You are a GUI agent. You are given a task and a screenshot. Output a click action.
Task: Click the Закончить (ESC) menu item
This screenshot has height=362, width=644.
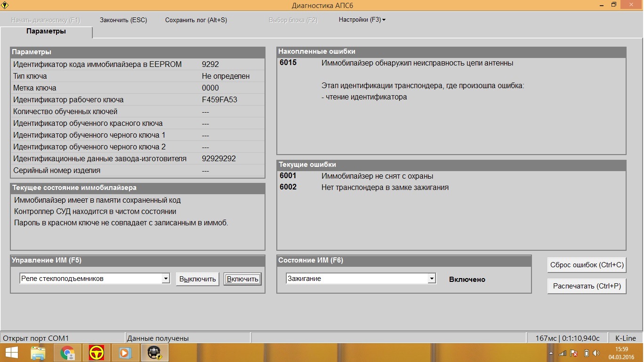123,20
